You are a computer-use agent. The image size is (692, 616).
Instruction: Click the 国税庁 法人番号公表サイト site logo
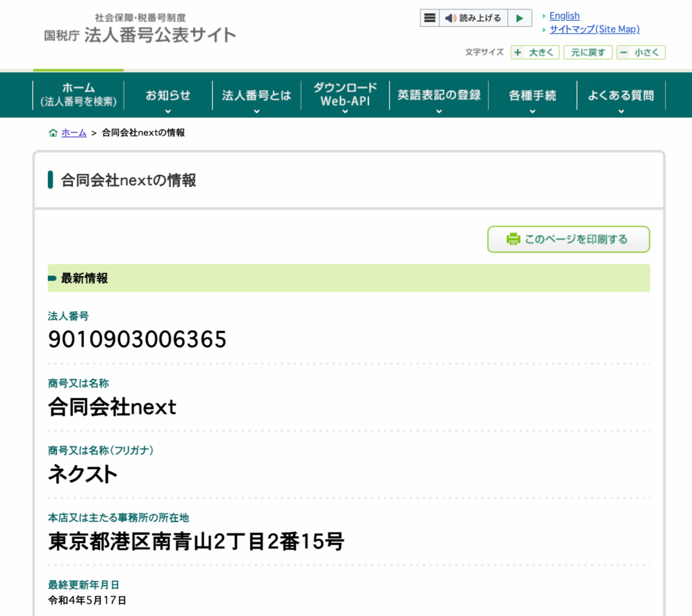140,29
